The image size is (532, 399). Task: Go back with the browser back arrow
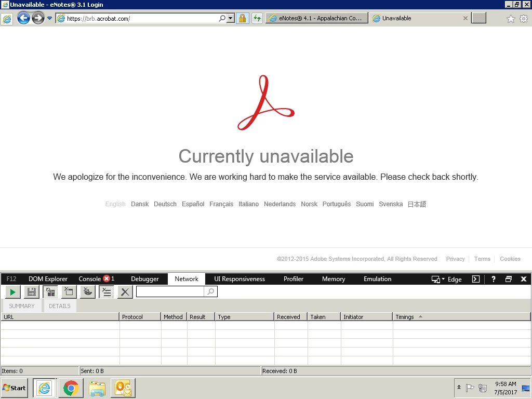(23, 18)
